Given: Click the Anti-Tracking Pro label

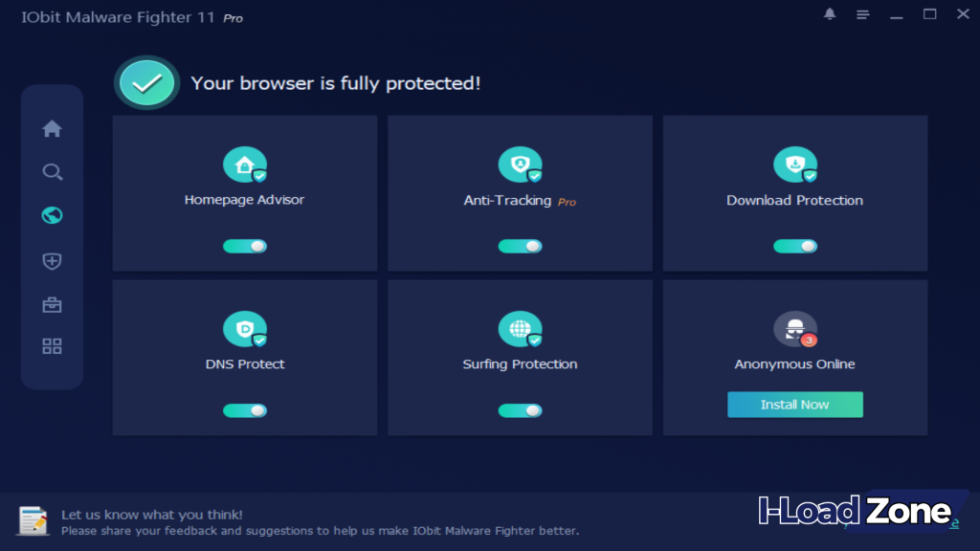Looking at the screenshot, I should pos(567,202).
